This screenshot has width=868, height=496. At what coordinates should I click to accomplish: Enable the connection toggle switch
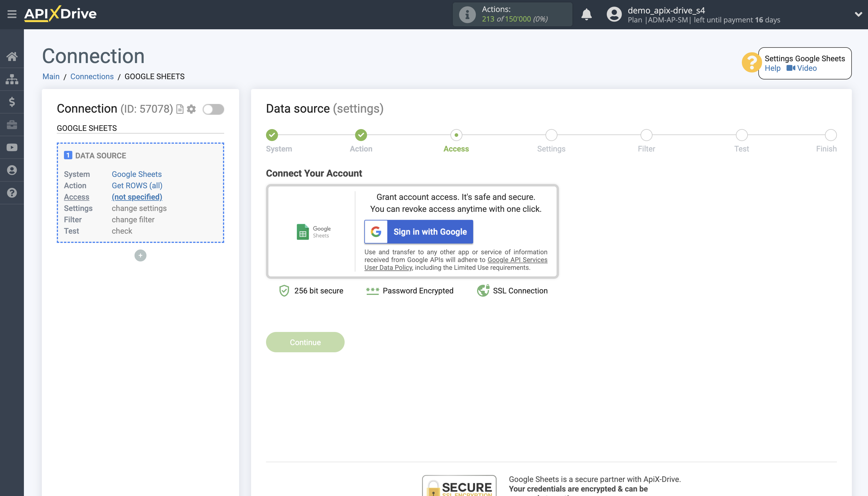pos(213,110)
